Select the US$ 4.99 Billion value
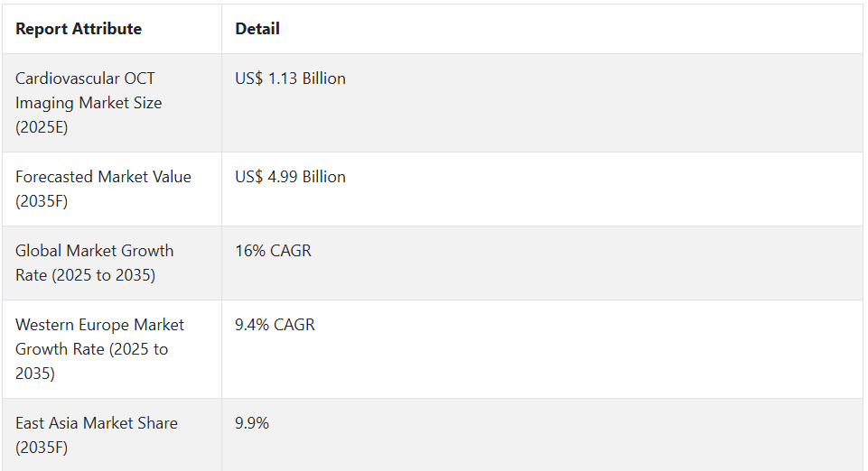The image size is (868, 471). [290, 177]
